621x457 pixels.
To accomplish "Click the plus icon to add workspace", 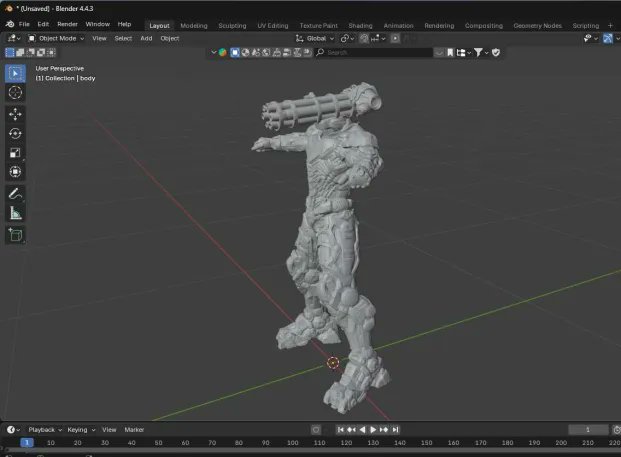I will [x=610, y=25].
